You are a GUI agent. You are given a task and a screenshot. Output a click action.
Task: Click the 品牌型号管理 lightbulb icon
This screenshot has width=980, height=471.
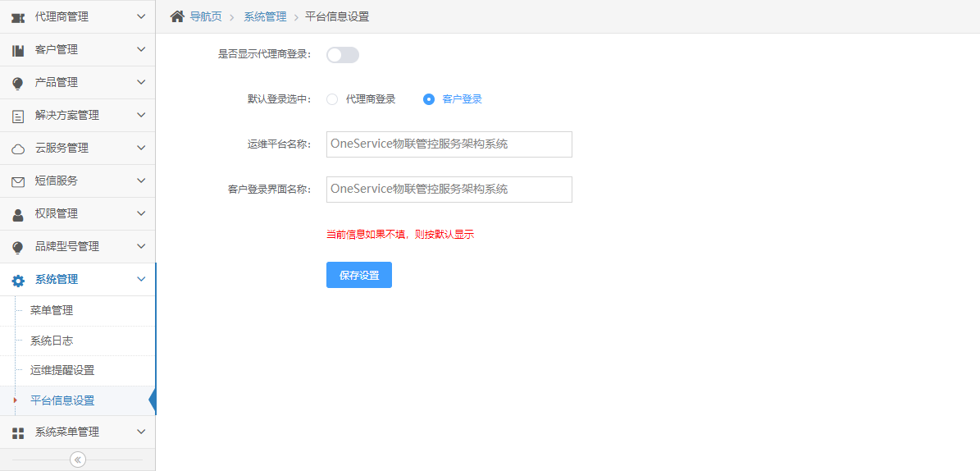pyautogui.click(x=18, y=248)
